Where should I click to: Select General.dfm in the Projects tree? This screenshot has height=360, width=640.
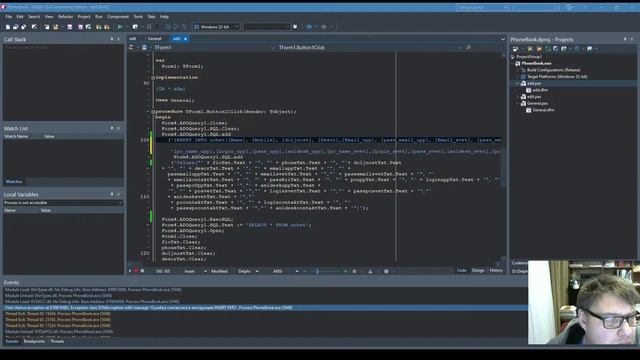pos(543,110)
